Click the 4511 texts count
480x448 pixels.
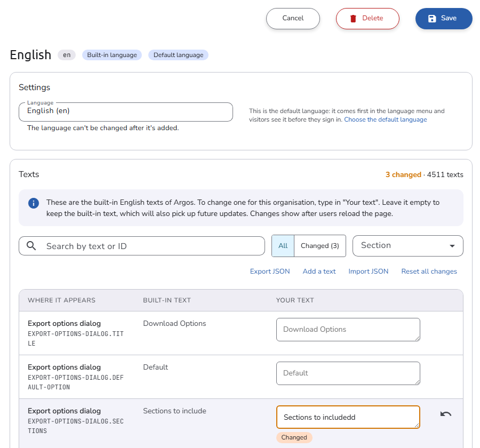click(x=445, y=174)
